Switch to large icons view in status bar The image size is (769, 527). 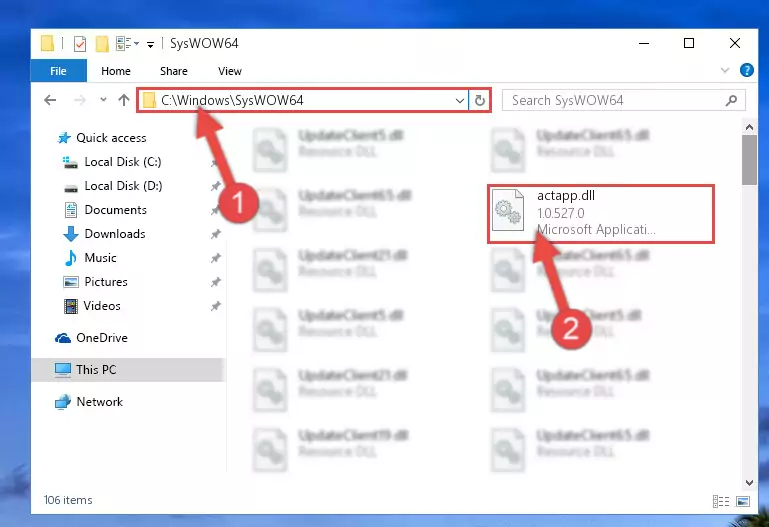point(743,502)
